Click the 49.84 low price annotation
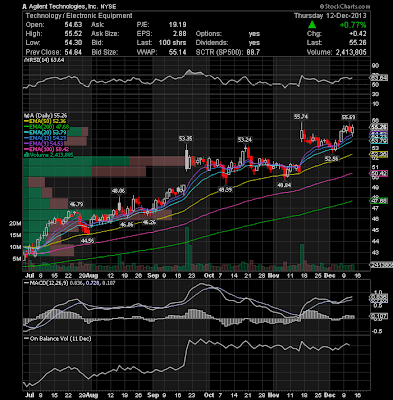The height and width of the screenshot is (400, 393). [x=284, y=185]
